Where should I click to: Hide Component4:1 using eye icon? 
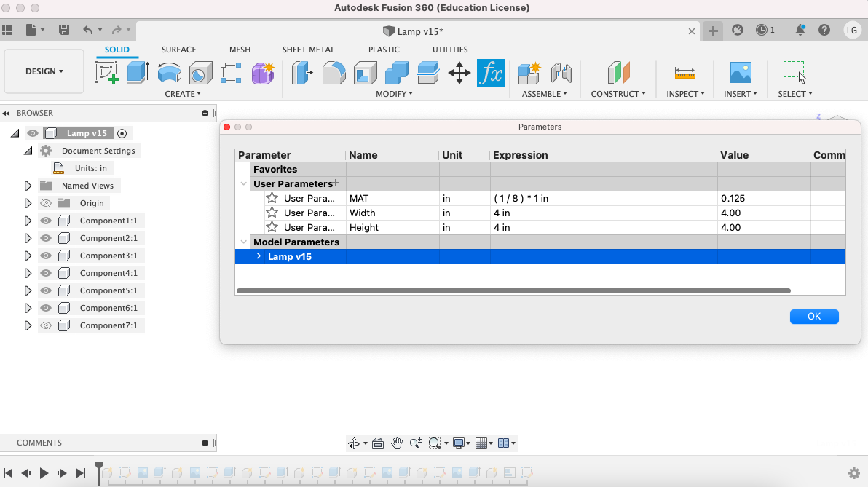coord(46,273)
